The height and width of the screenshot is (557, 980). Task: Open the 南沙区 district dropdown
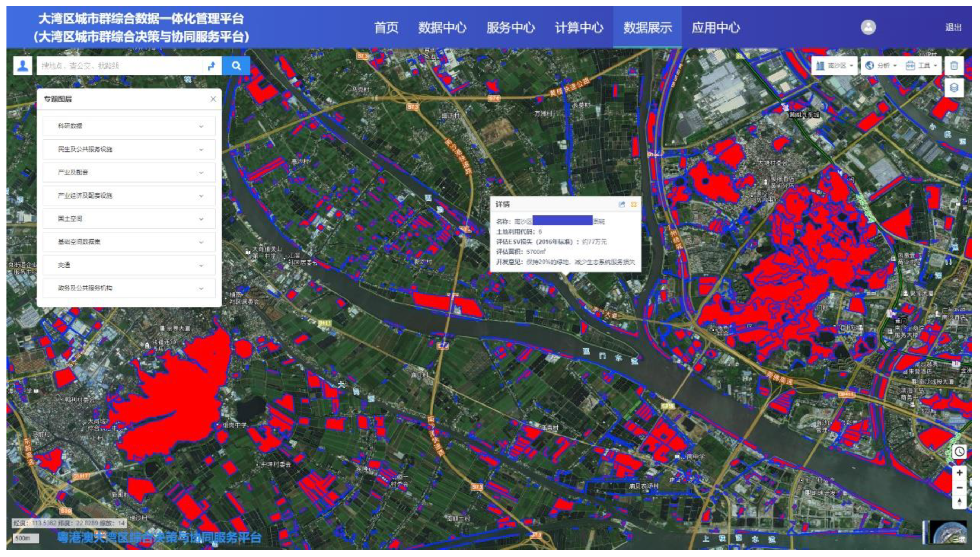point(834,66)
